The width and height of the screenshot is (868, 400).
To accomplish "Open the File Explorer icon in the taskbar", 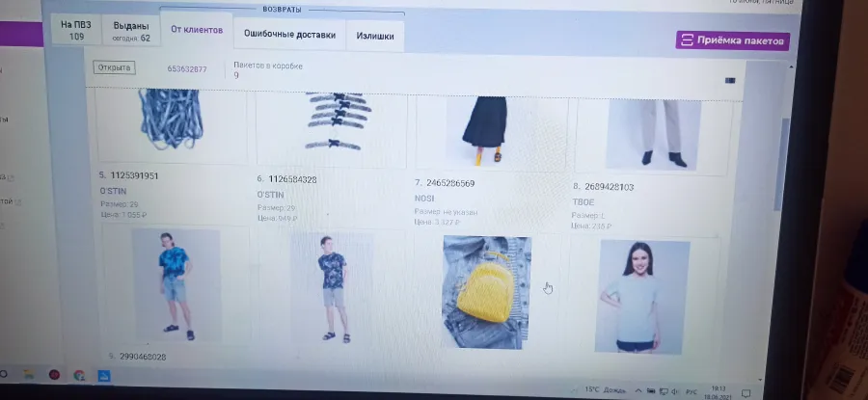I will click(x=28, y=375).
